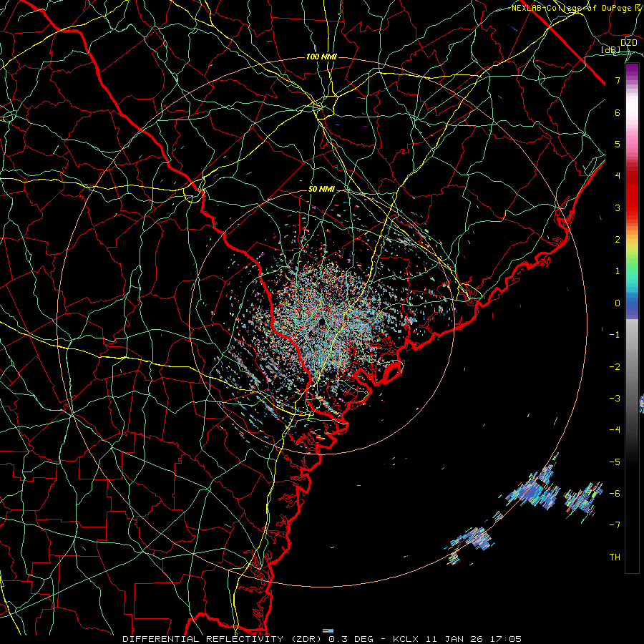Screen dimensions: 644x644
Task: Click "DIFFERENTIAL REFLECTIVITY (ZDR)" footer title
Action: pos(221,639)
